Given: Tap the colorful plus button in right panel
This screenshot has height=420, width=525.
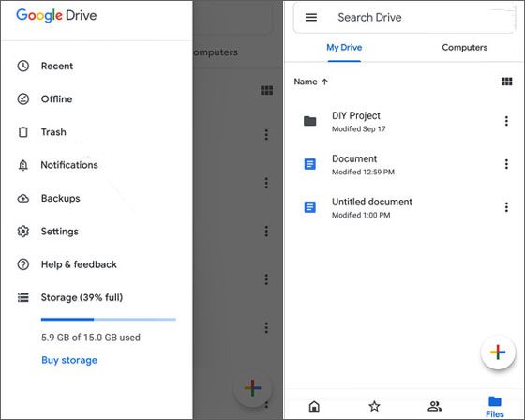Looking at the screenshot, I should 498,352.
